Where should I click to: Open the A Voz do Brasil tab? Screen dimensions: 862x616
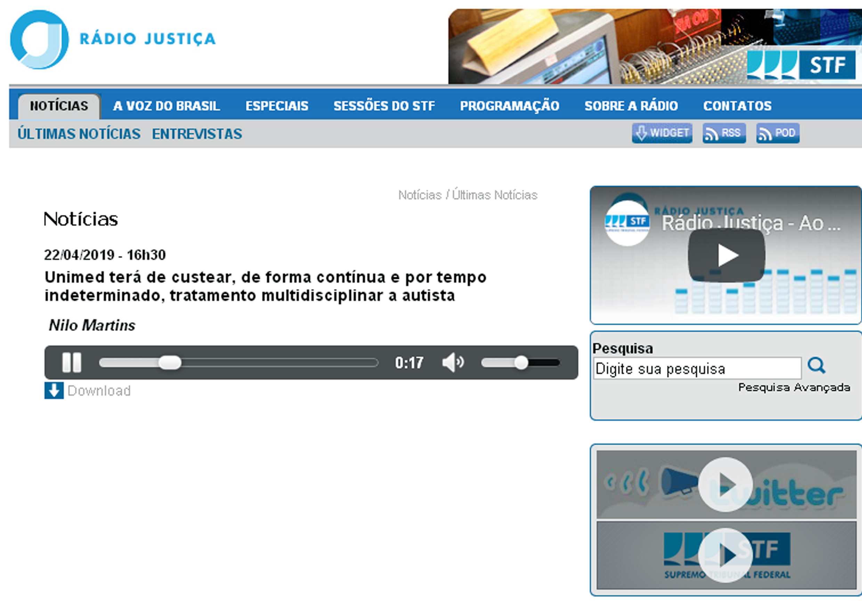tap(166, 106)
